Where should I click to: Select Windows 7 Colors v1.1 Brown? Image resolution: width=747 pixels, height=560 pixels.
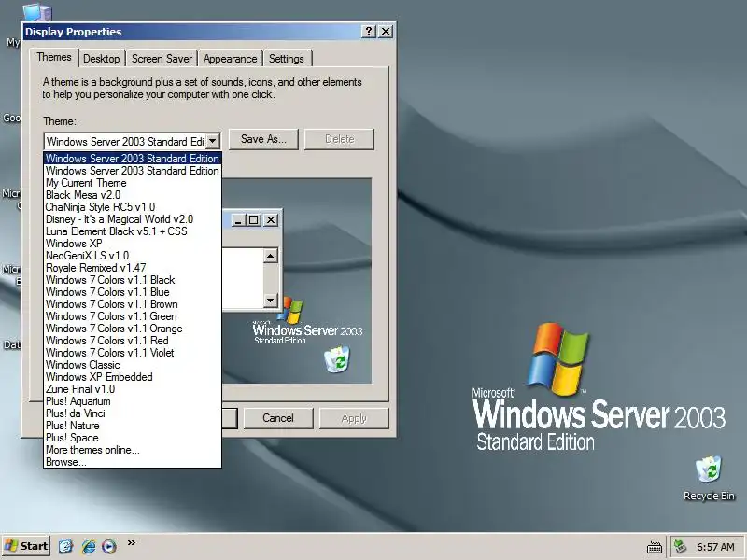coord(133,304)
